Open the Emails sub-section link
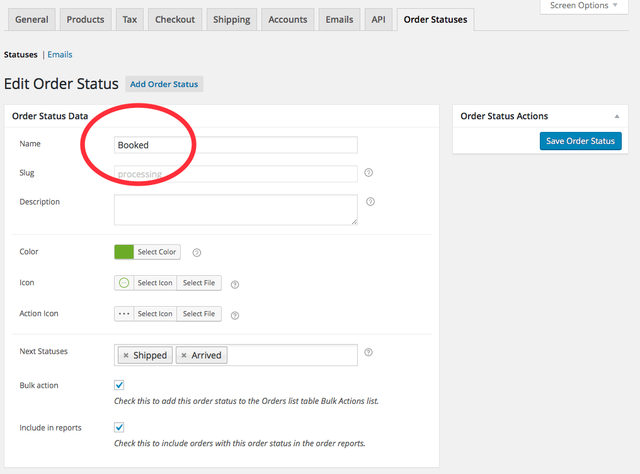The image size is (640, 474). 60,55
